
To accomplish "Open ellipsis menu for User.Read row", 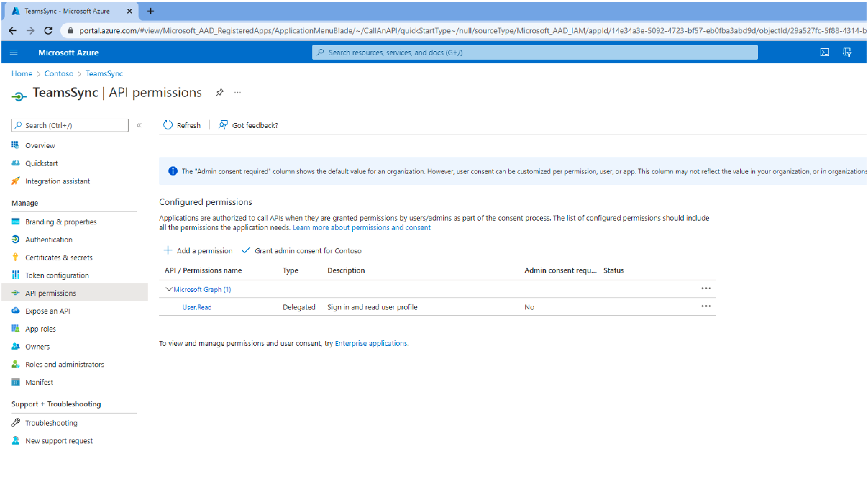I will point(706,306).
